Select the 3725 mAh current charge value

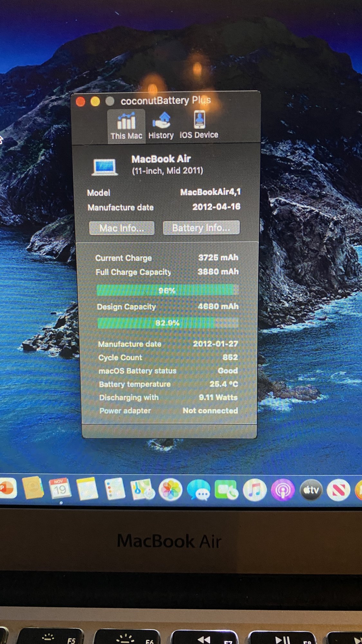pyautogui.click(x=218, y=258)
